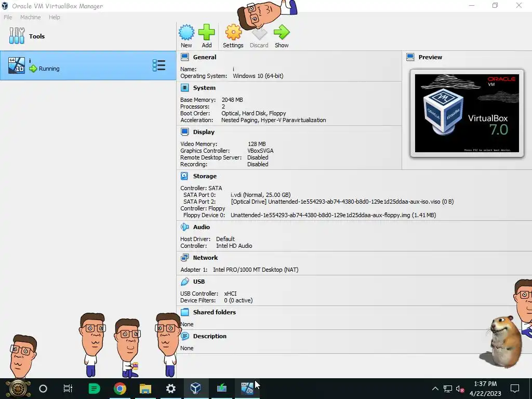Click the Description section speech bubble icon
Viewport: 532px width, 399px height.
click(x=184, y=336)
